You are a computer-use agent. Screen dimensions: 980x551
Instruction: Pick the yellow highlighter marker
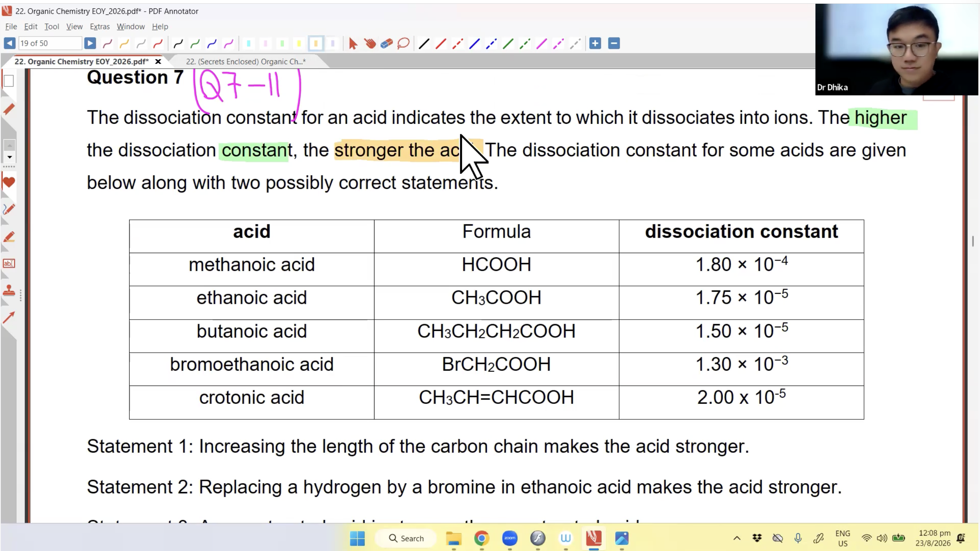point(299,43)
